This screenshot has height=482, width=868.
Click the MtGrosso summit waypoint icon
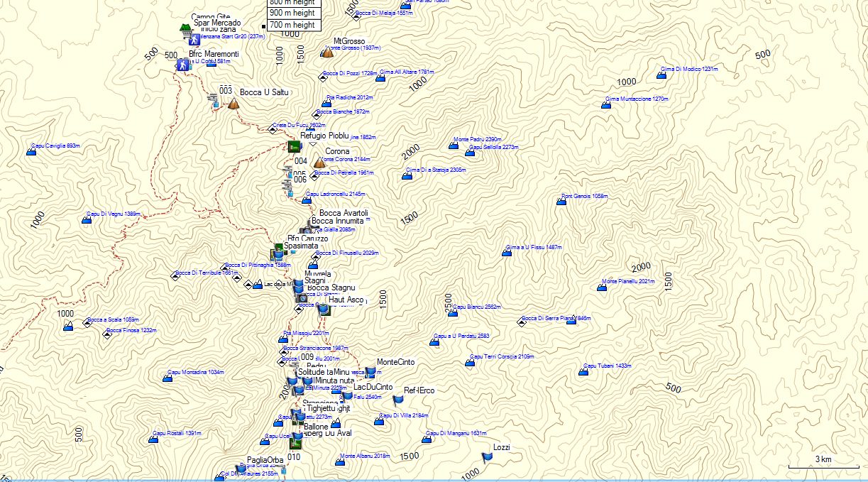coord(327,52)
